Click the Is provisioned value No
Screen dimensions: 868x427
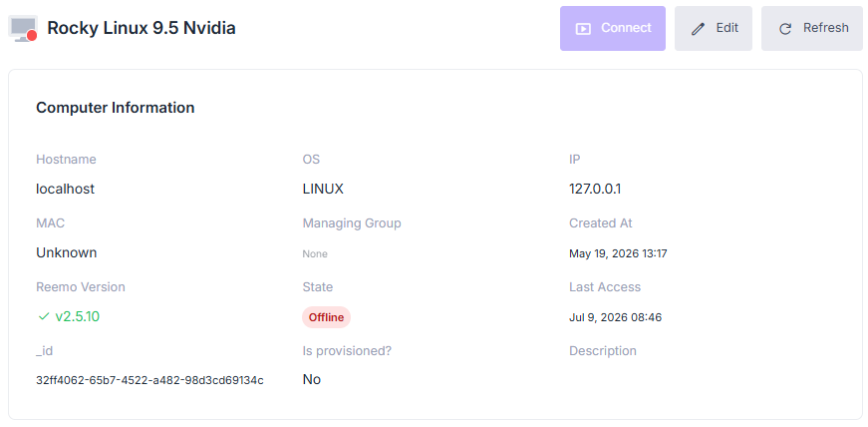point(312,380)
